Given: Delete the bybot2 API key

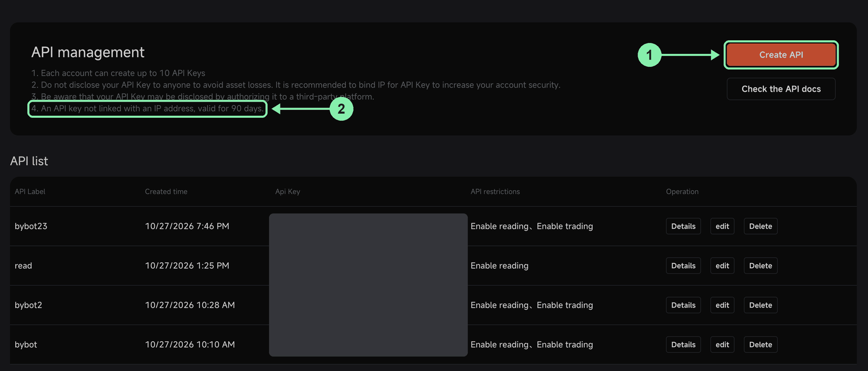Looking at the screenshot, I should coord(761,305).
